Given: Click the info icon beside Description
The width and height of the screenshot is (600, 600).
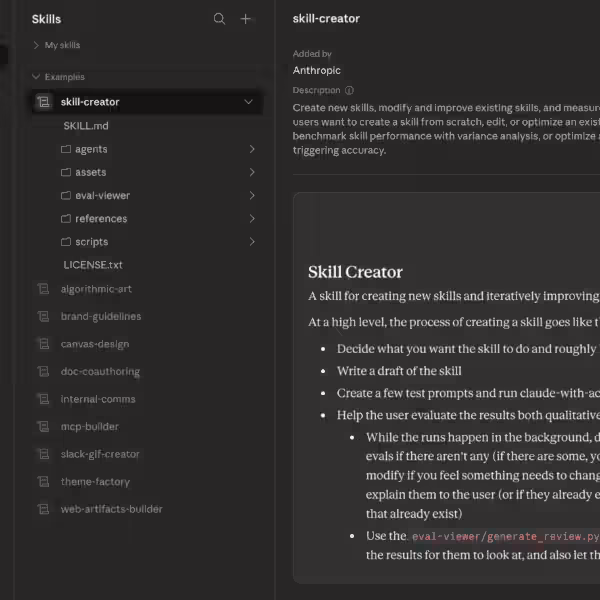Looking at the screenshot, I should (349, 90).
